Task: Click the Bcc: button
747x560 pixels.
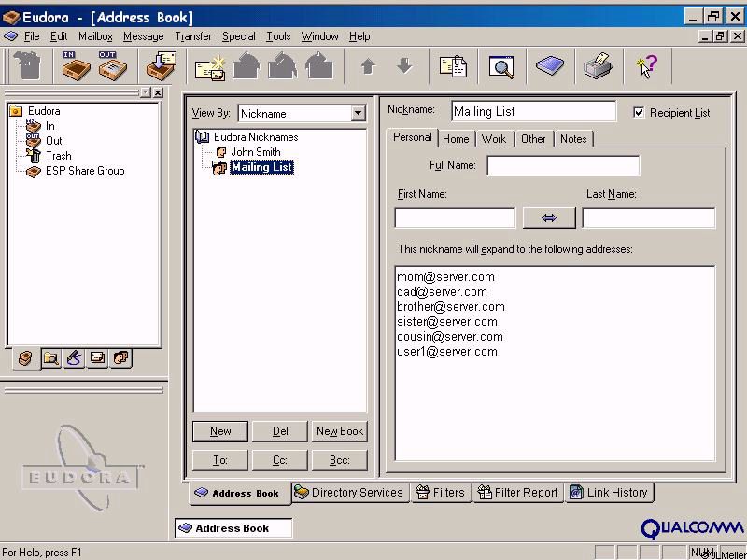Action: pos(340,460)
